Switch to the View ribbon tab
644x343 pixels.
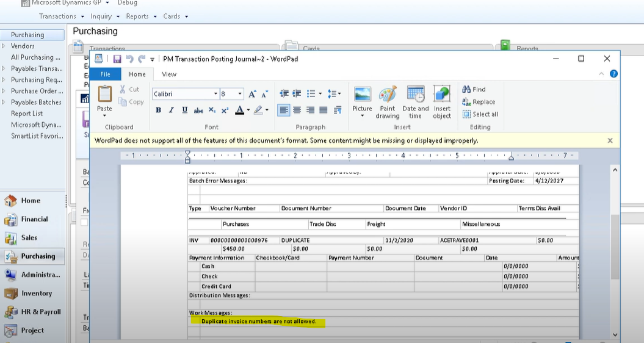pos(169,74)
